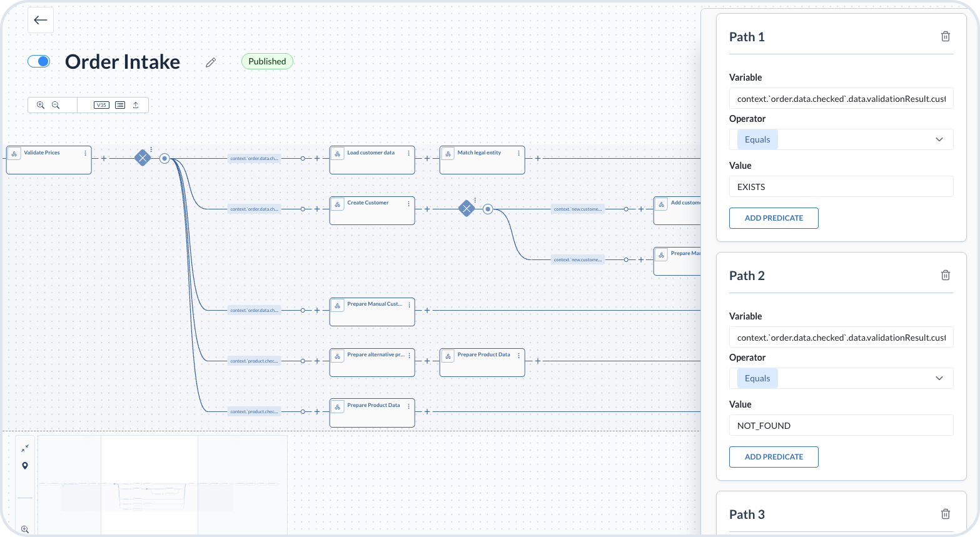
Task: Open the Operator dropdown in Path 1
Action: [841, 139]
